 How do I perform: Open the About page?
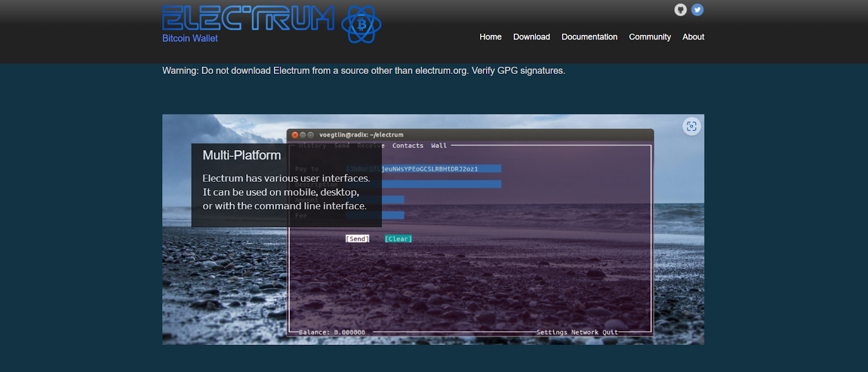click(x=693, y=37)
